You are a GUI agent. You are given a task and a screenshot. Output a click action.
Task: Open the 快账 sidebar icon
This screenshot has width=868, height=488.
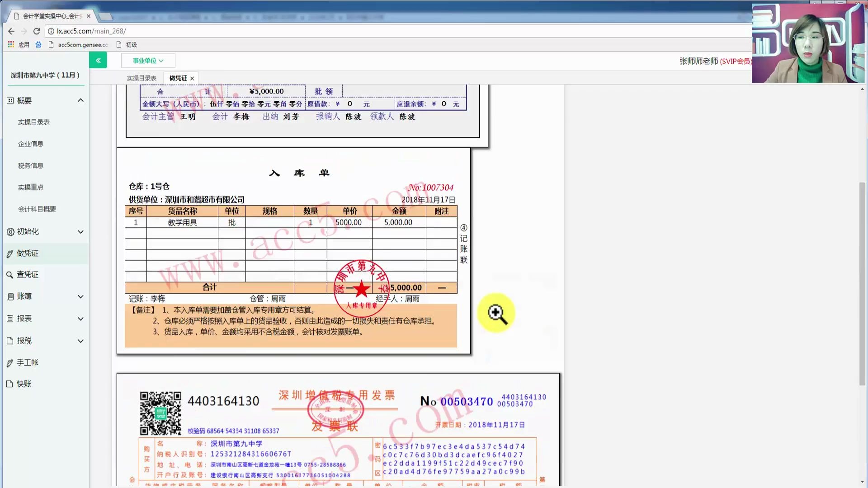[10, 384]
